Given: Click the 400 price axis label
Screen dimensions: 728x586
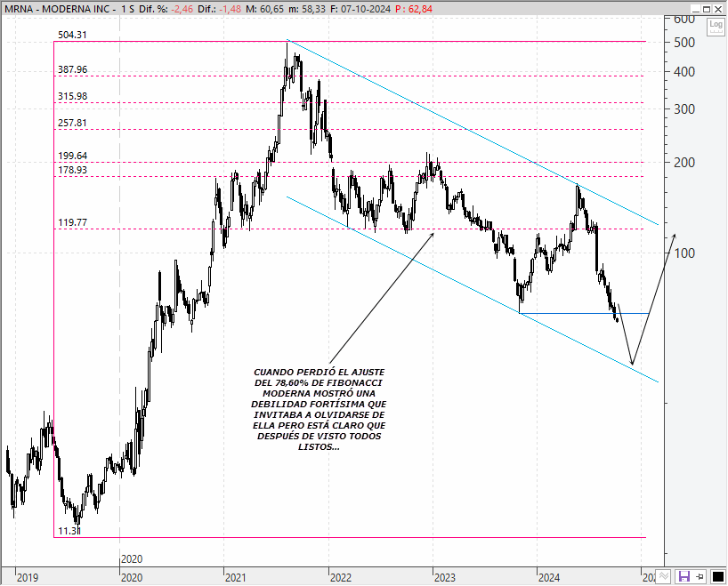Looking at the screenshot, I should pyautogui.click(x=684, y=72).
